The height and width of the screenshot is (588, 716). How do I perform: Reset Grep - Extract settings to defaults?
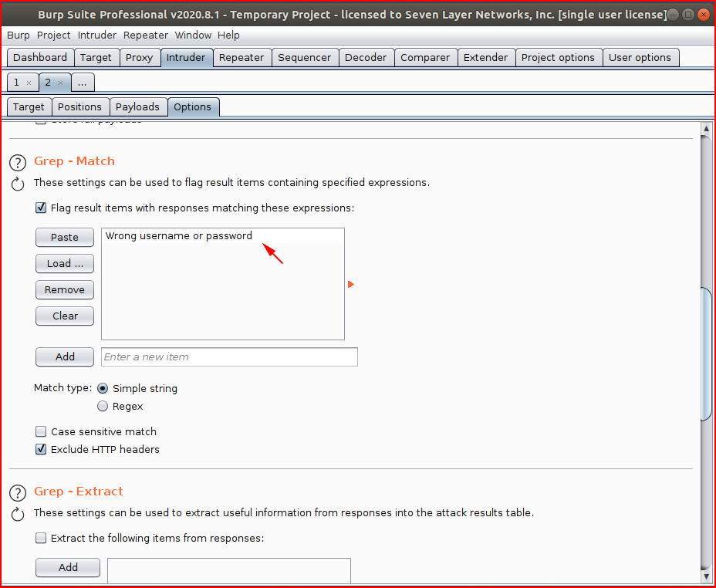tap(18, 514)
